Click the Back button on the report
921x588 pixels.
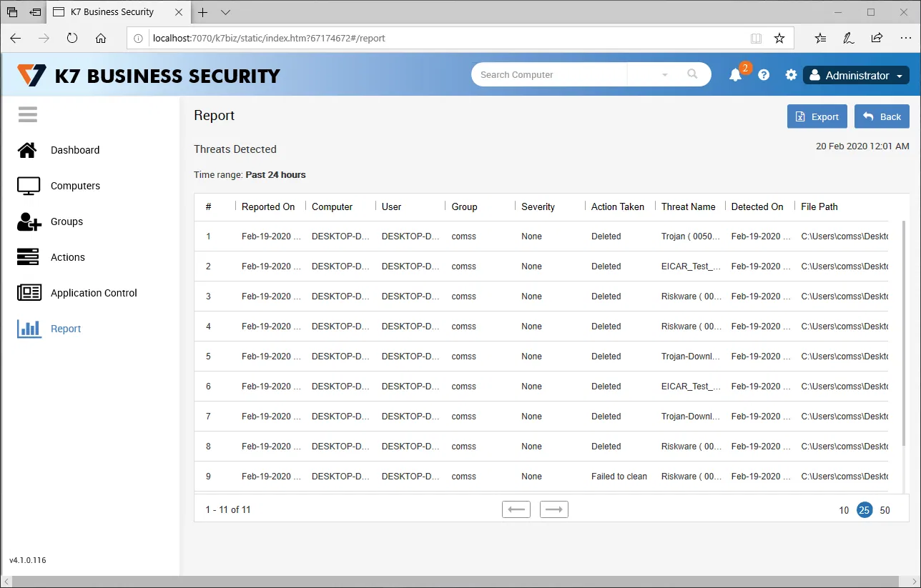pos(882,116)
